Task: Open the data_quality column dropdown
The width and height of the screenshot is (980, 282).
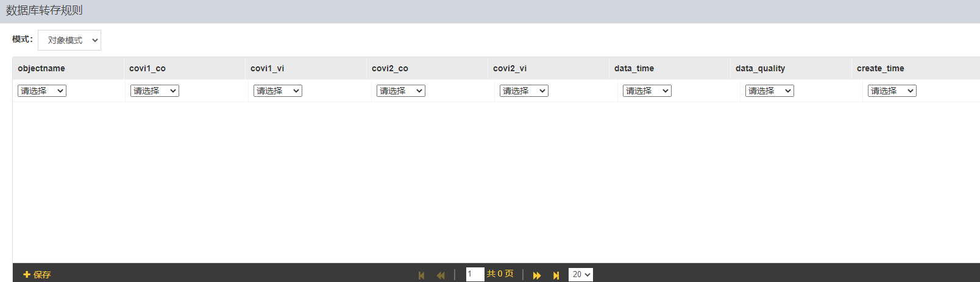Action: pos(770,91)
